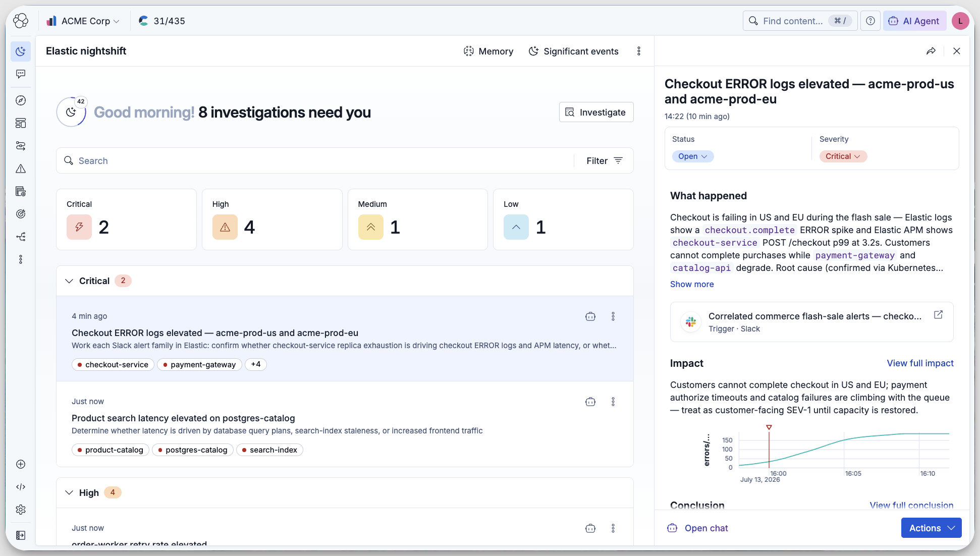Select the postgres-catalog tag
Viewport: 980px width, 556px height.
193,450
